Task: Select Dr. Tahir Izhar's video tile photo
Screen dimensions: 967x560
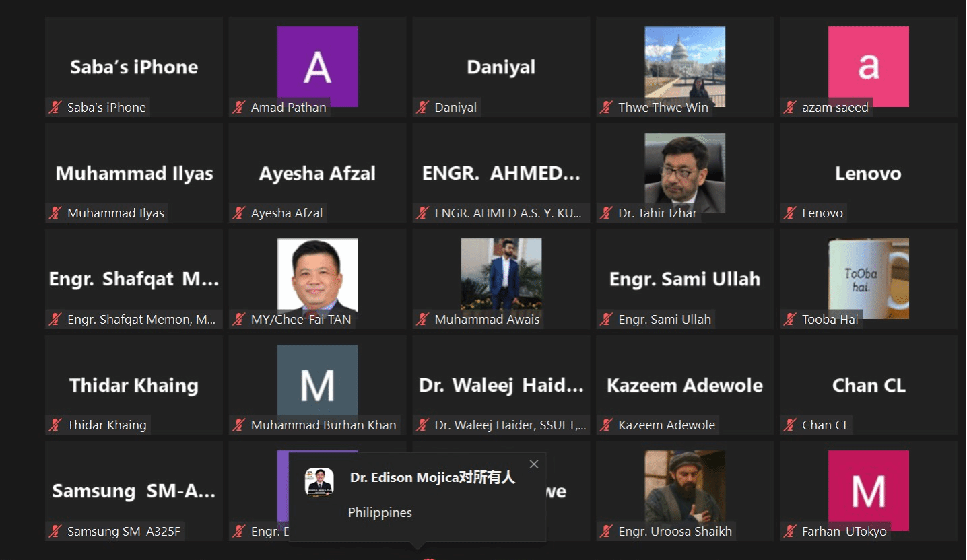Action: (685, 173)
